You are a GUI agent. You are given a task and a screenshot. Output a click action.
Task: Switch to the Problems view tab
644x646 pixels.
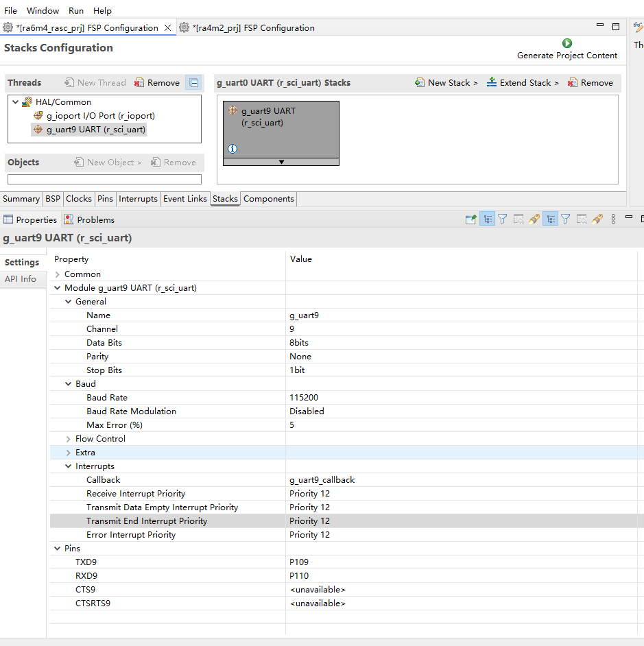click(90, 219)
